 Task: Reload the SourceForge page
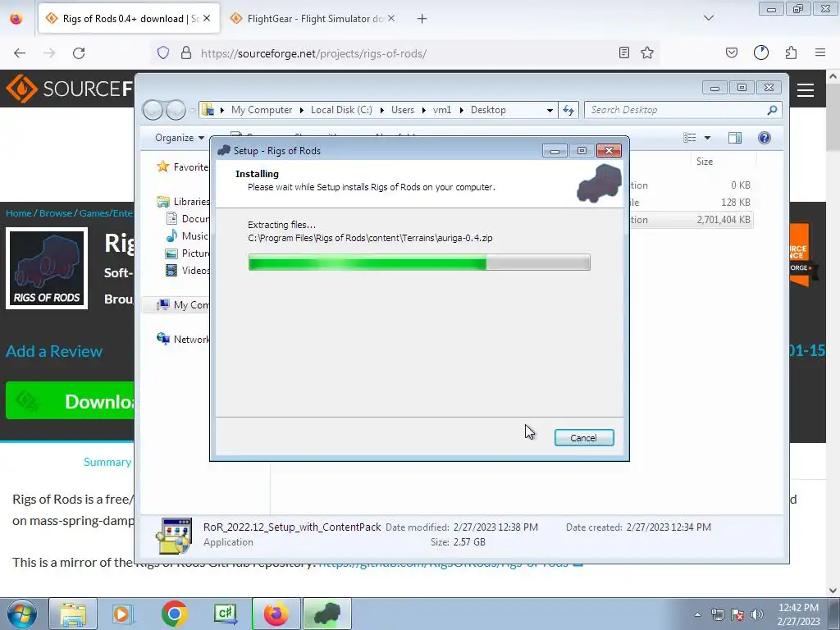[79, 53]
